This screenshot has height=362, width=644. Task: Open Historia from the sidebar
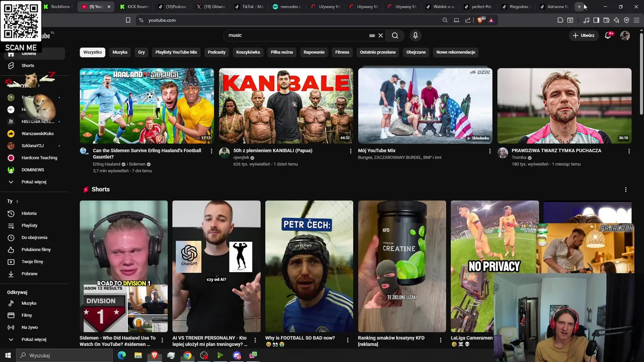coord(29,213)
